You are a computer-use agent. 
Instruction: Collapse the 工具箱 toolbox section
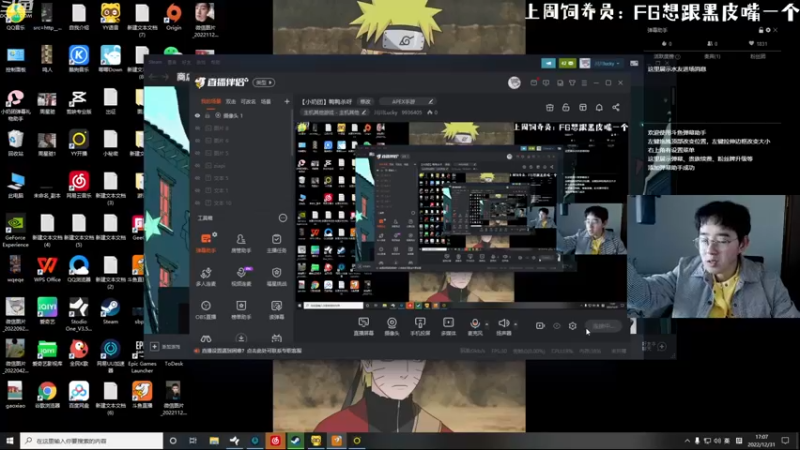coord(283,218)
